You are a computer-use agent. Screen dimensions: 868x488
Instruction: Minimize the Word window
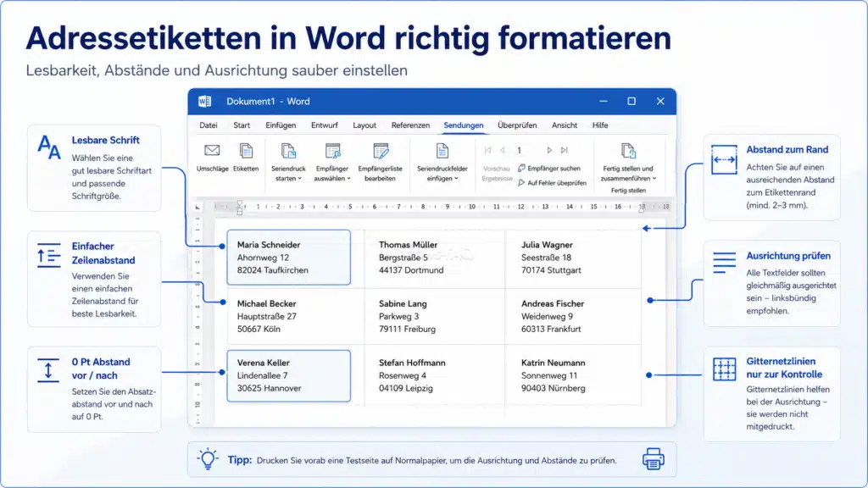click(604, 102)
